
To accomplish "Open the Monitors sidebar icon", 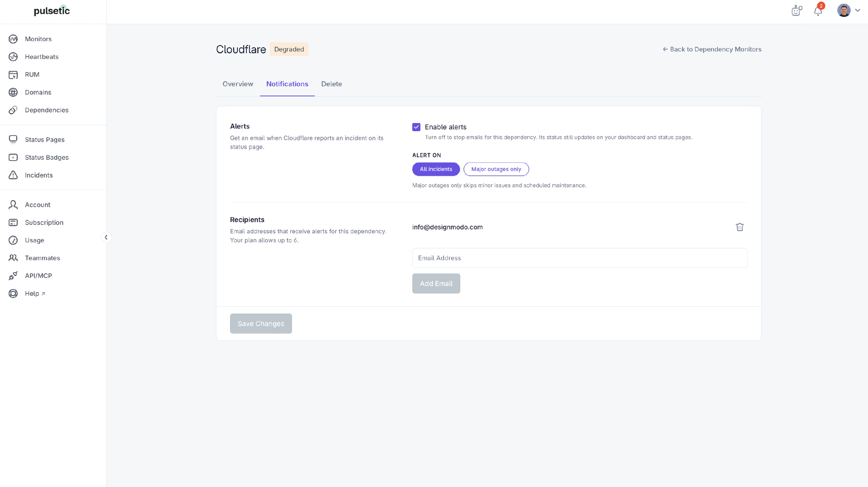I will coord(13,39).
